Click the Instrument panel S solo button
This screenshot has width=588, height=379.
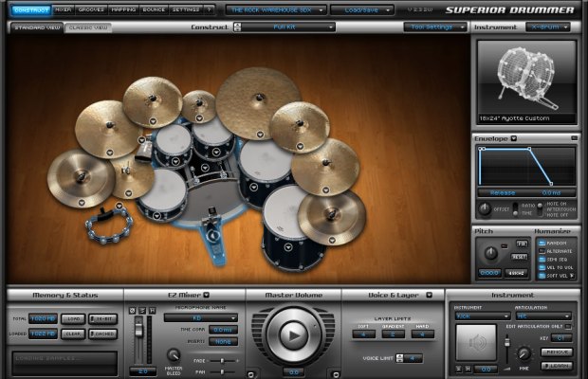(x=459, y=369)
